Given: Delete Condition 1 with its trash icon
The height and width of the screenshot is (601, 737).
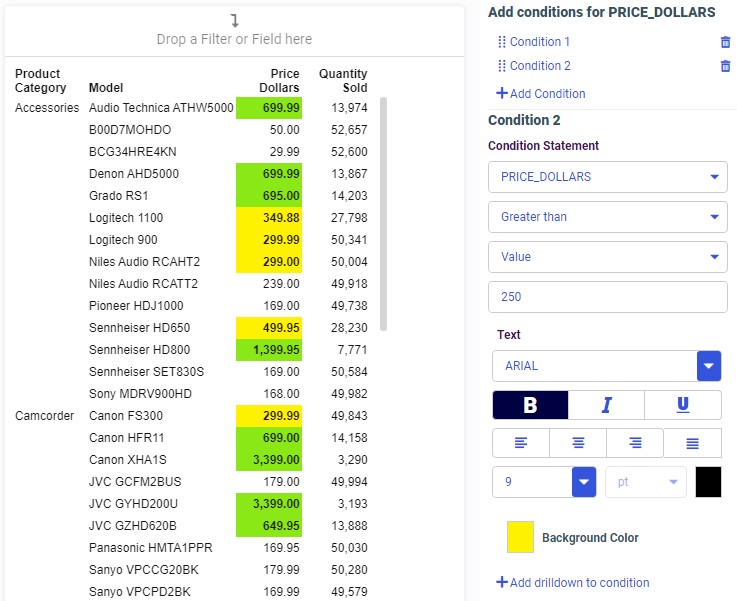Looking at the screenshot, I should (x=725, y=42).
